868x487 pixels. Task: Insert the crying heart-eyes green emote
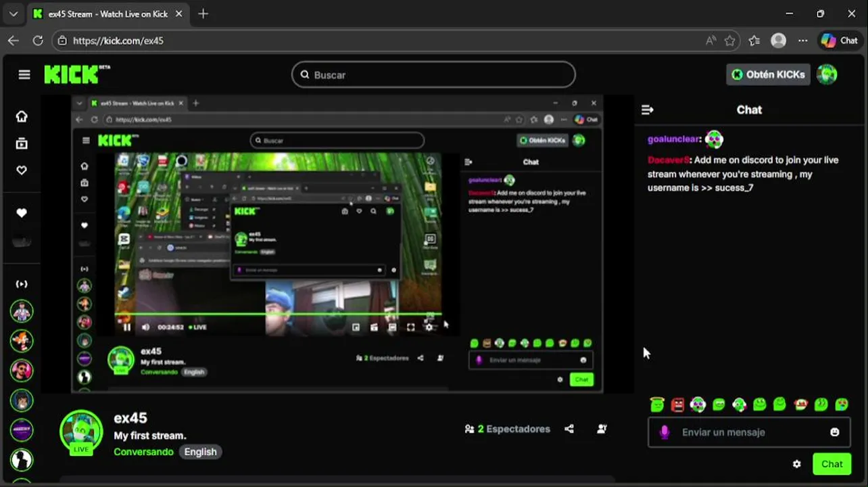tap(842, 404)
